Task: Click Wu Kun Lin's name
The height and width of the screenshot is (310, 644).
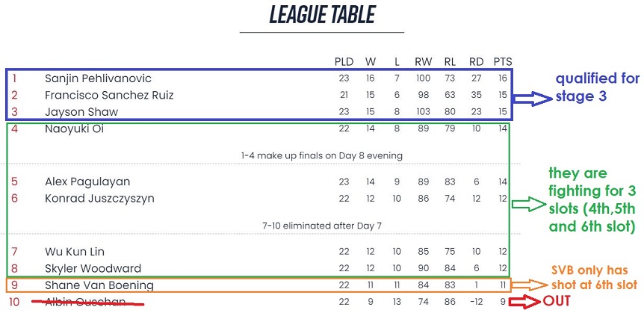Action: 75,251
